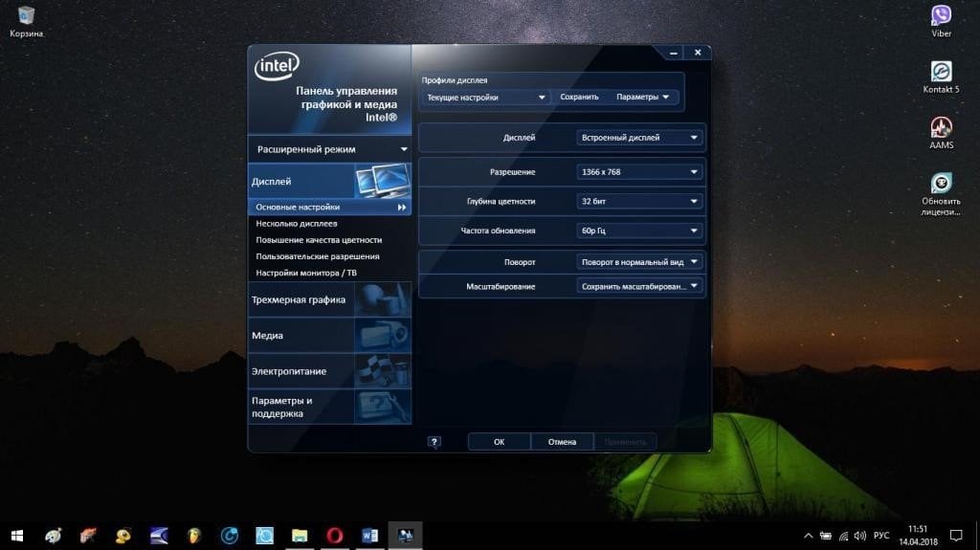Viewport: 980px width, 550px height.
Task: Click the Intel graphics panel taskbar icon
Action: pyautogui.click(x=405, y=536)
